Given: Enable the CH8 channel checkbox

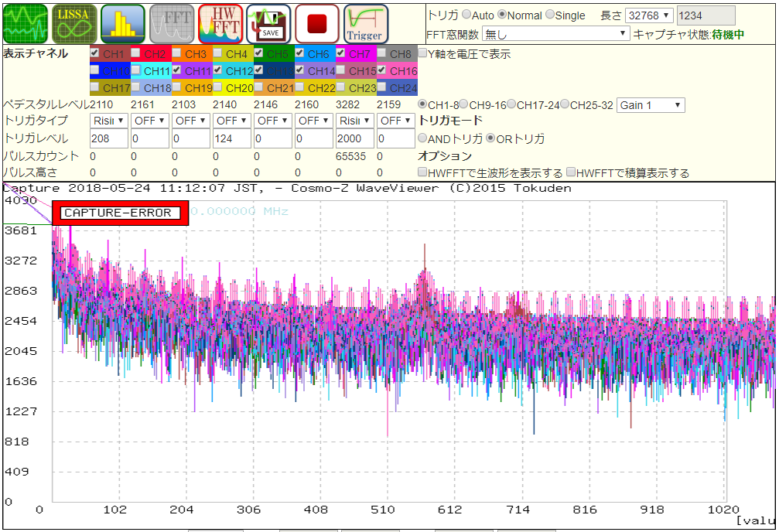Looking at the screenshot, I should (382, 53).
